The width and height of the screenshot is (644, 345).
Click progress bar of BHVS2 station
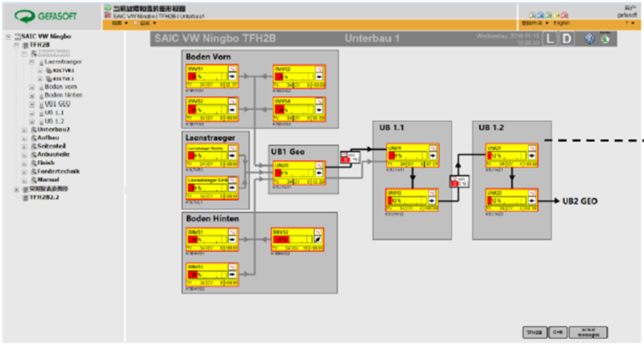click(x=292, y=239)
